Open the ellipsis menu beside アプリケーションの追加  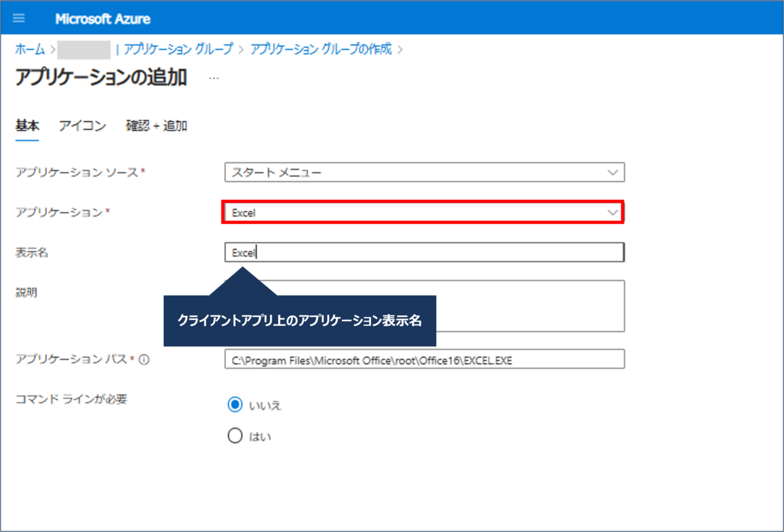214,78
